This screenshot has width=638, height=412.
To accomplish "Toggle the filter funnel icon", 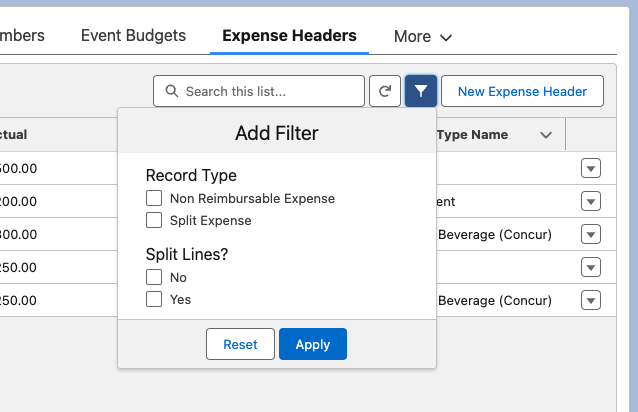I will [421, 91].
